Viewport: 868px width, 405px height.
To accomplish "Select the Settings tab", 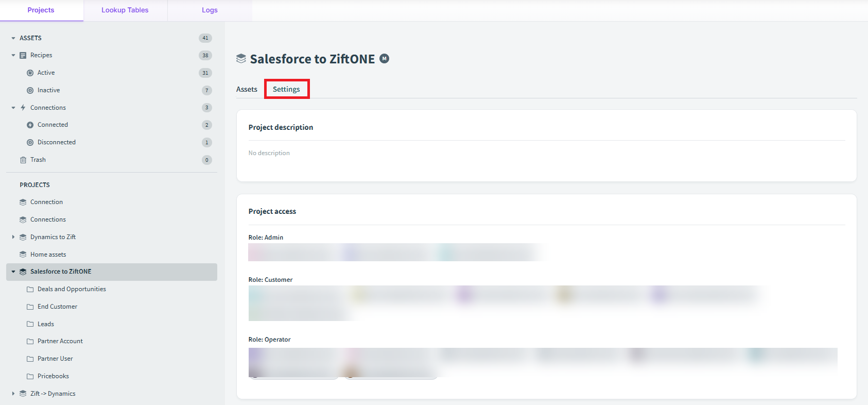I will [x=286, y=89].
